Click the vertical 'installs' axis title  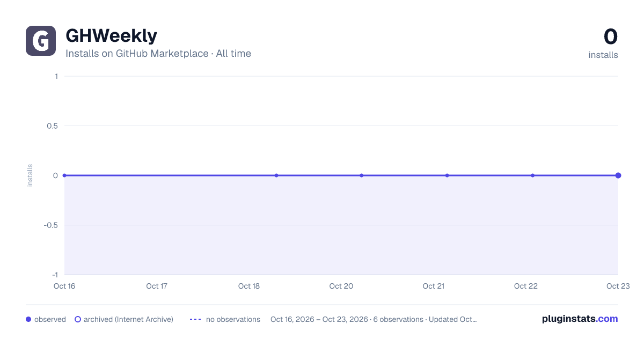pyautogui.click(x=30, y=175)
